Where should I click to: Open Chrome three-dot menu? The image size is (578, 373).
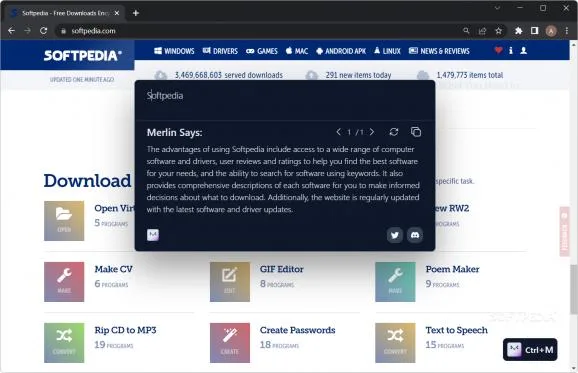click(567, 31)
